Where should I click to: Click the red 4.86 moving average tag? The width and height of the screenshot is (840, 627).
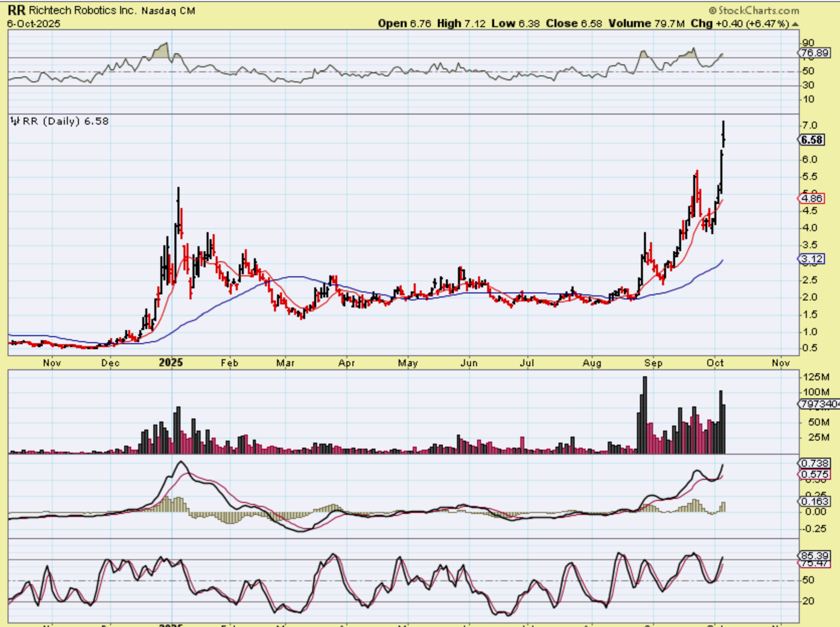[812, 198]
